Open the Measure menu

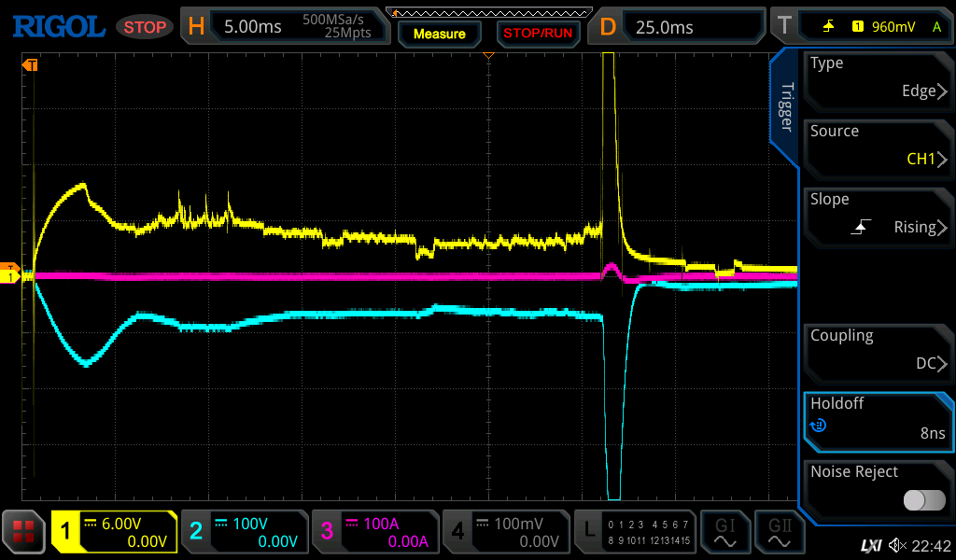(x=439, y=34)
